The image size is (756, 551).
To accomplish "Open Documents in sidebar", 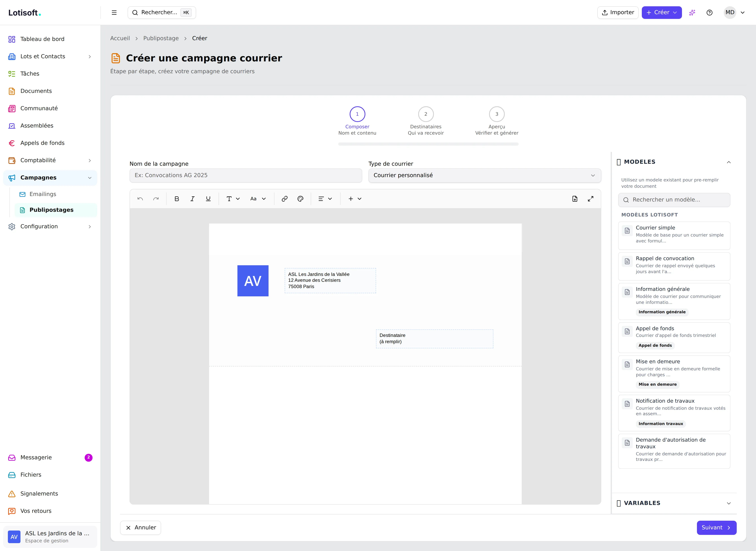I will [x=50, y=91].
